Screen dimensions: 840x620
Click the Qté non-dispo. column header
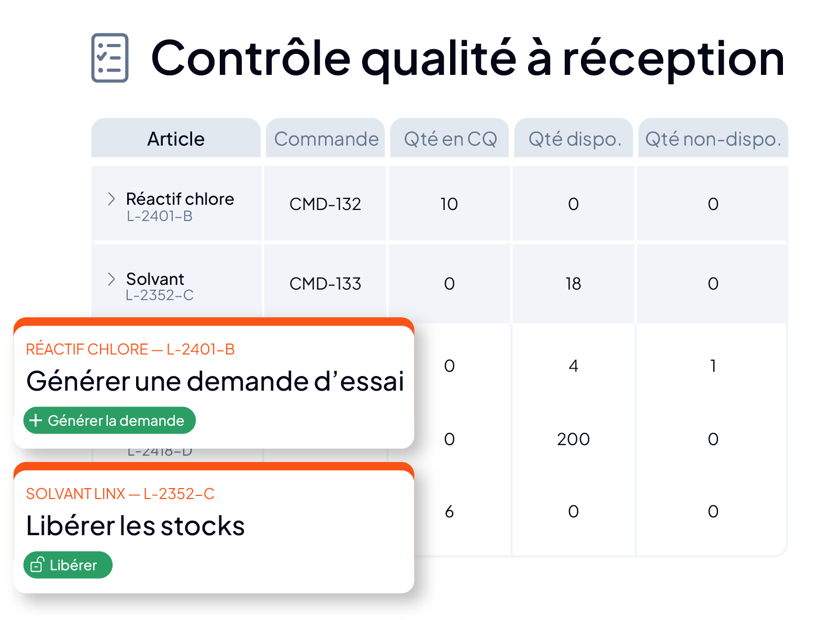713,138
